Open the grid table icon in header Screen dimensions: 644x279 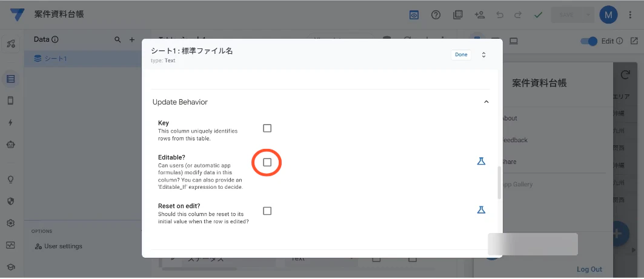click(458, 15)
